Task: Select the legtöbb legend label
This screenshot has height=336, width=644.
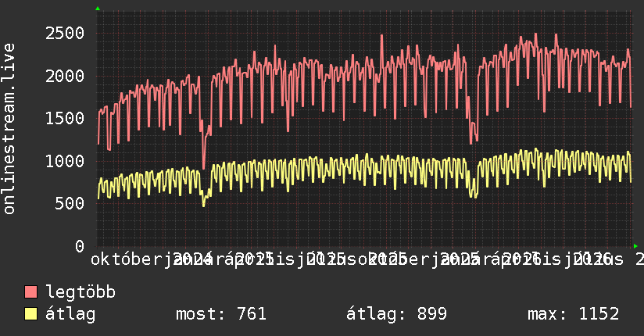Action: [x=80, y=292]
